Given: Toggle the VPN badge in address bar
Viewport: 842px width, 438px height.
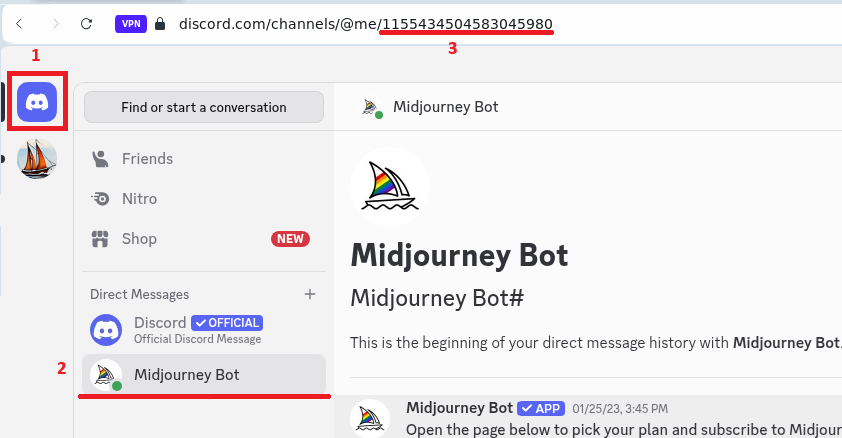Looking at the screenshot, I should 130,23.
